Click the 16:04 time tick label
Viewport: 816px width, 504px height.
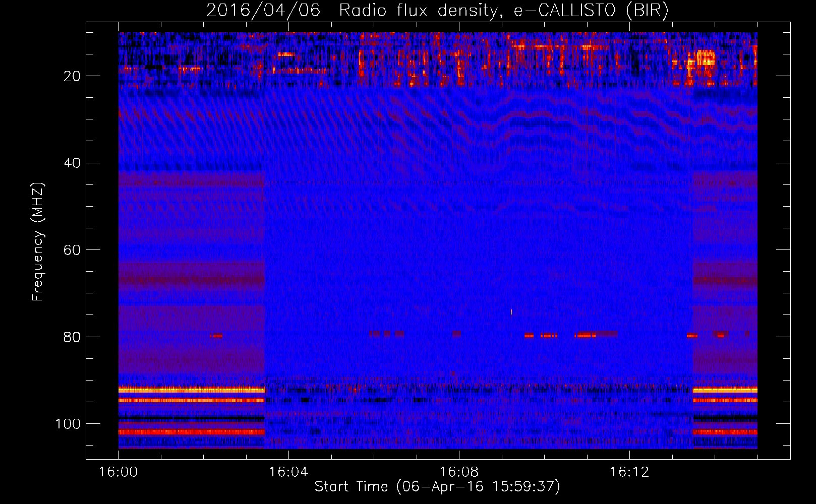(288, 472)
